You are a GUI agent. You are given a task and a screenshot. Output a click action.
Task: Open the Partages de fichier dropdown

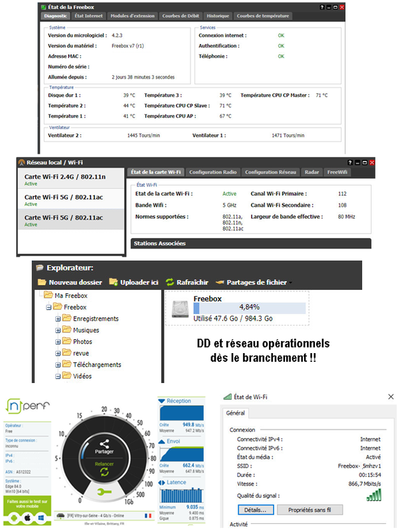tap(254, 282)
